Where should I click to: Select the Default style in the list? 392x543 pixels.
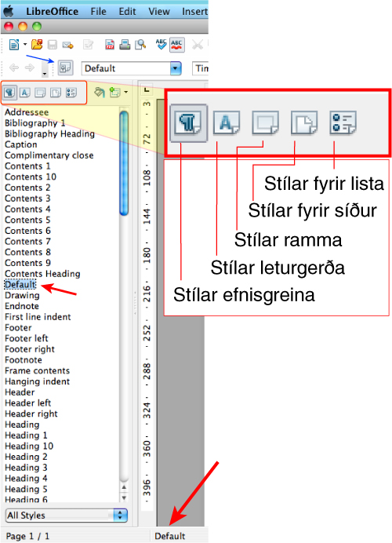coord(20,284)
